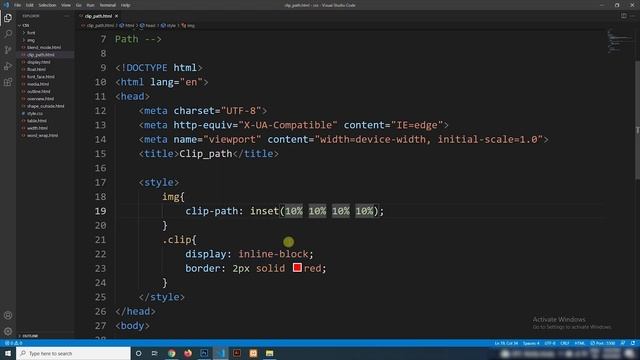Open the Run menu
640x360 pixels.
tap(90, 5)
